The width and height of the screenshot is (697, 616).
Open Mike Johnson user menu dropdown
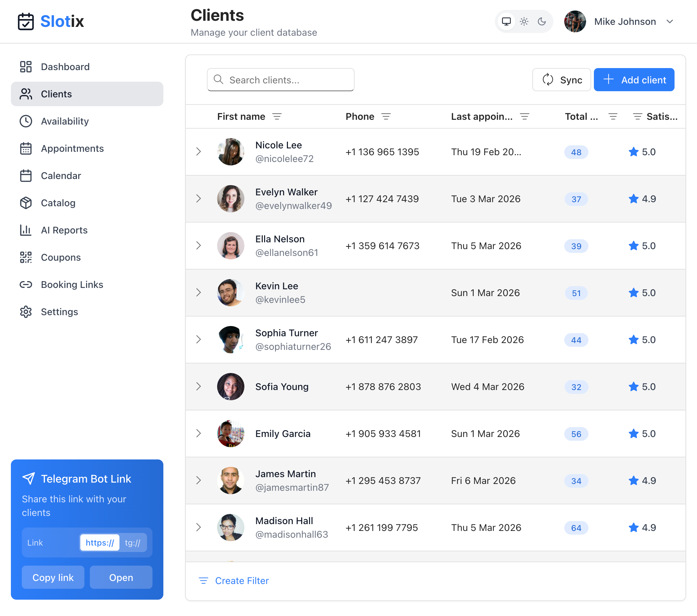669,21
